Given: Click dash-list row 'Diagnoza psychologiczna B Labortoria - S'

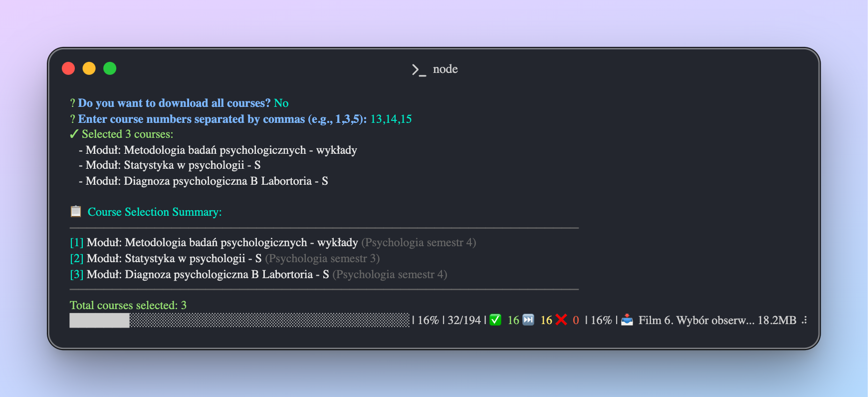Looking at the screenshot, I should pos(204,181).
